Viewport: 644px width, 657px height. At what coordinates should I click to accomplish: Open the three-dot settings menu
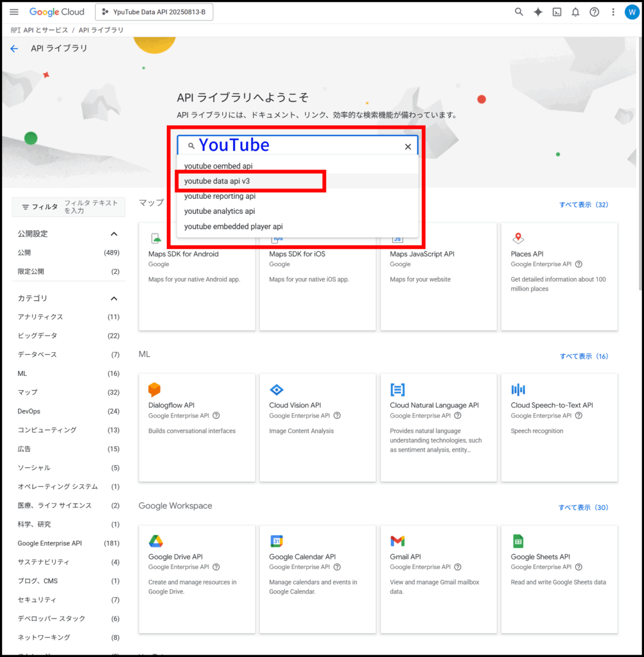[613, 12]
